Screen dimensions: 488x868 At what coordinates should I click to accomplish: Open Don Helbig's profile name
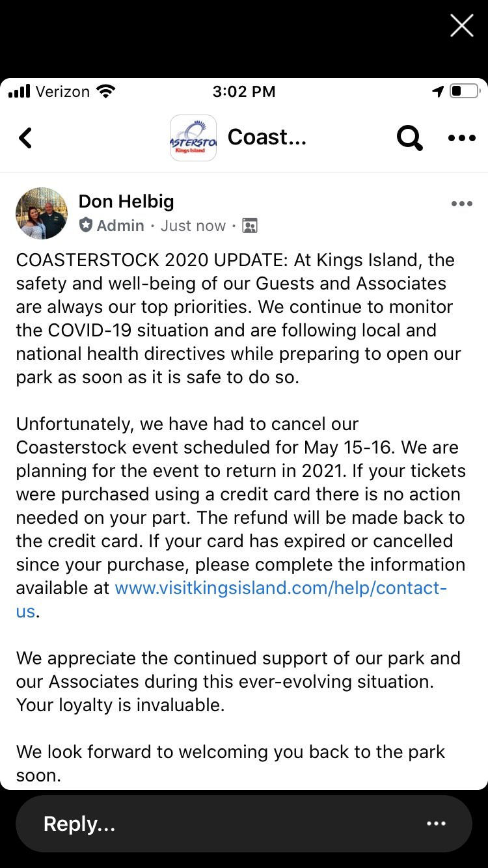click(126, 202)
